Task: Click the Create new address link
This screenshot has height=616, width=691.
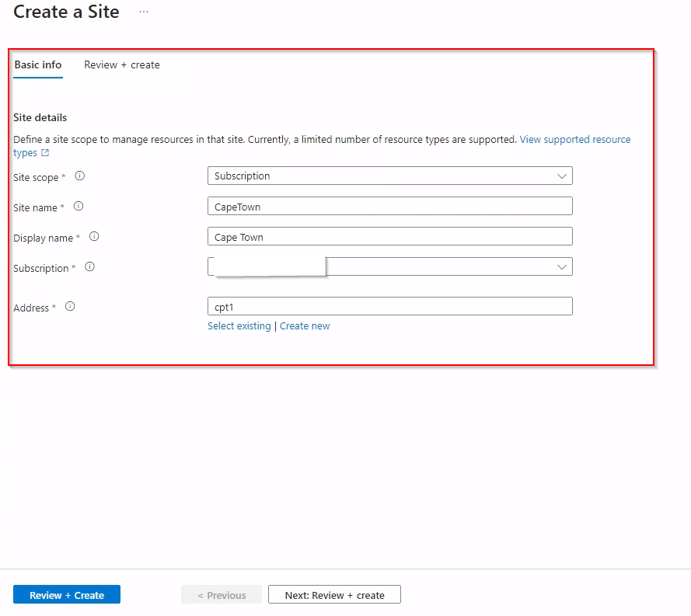Action: (x=305, y=326)
